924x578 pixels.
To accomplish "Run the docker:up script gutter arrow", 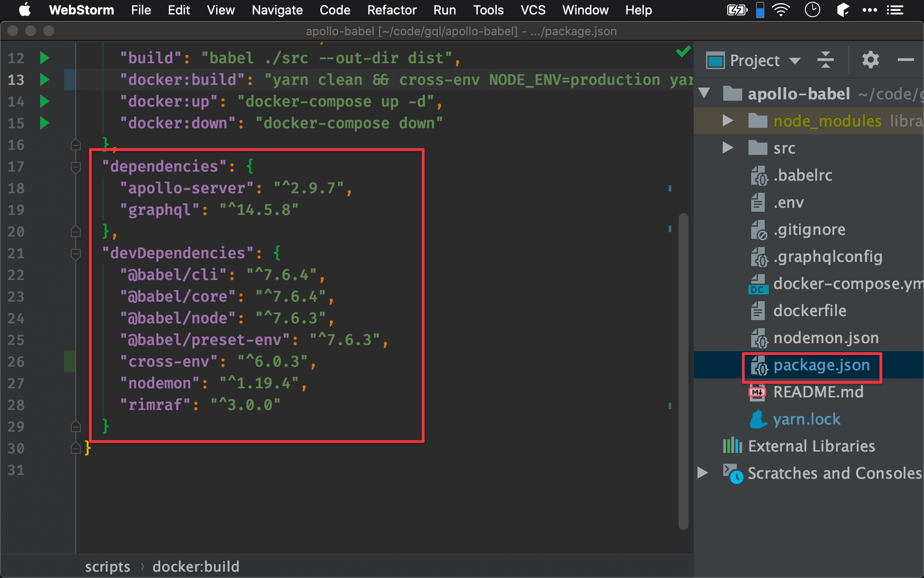I will [x=44, y=101].
